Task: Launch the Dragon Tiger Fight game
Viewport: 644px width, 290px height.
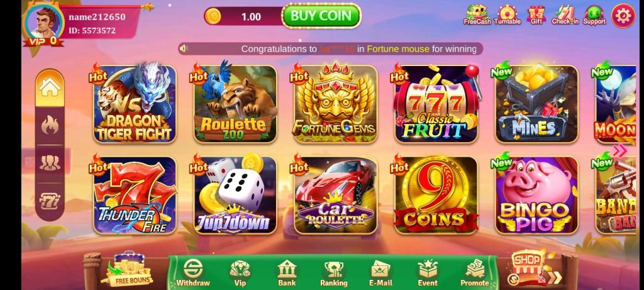Action: 135,104
